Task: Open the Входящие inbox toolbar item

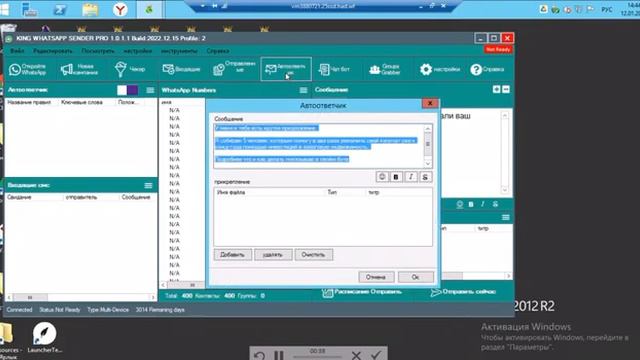Action: pos(181,69)
